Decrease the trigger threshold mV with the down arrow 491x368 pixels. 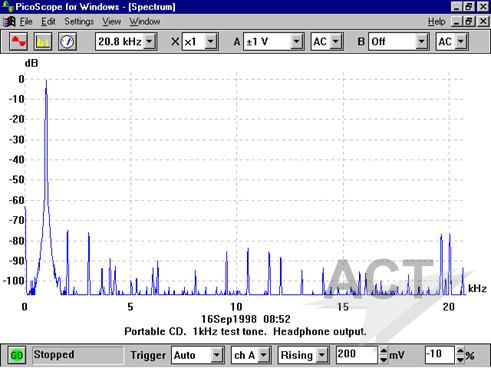(383, 360)
